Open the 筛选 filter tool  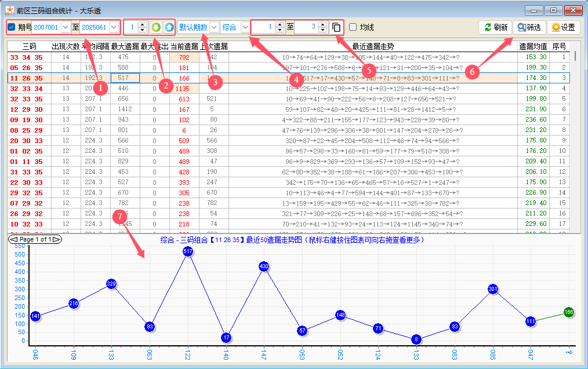(529, 27)
